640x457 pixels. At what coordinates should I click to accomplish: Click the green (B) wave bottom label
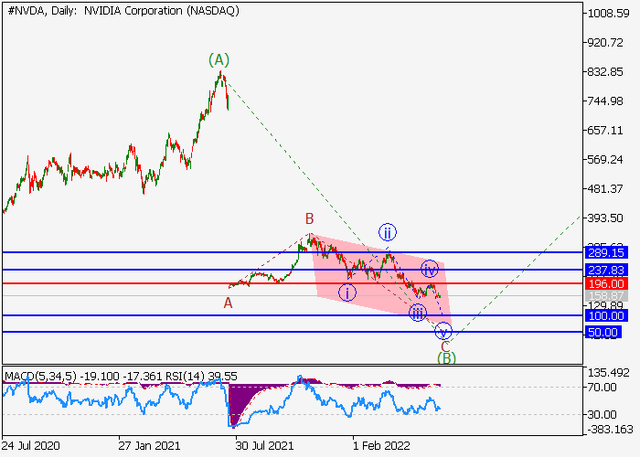(446, 357)
